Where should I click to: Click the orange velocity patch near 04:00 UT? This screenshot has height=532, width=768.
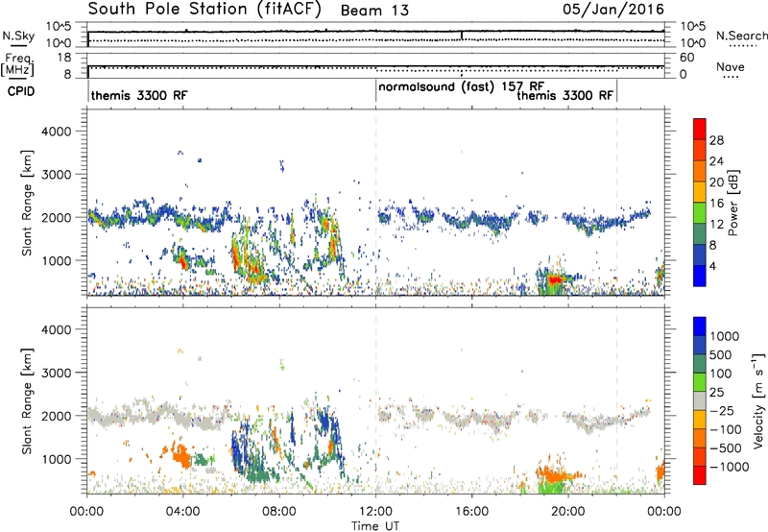tap(181, 456)
